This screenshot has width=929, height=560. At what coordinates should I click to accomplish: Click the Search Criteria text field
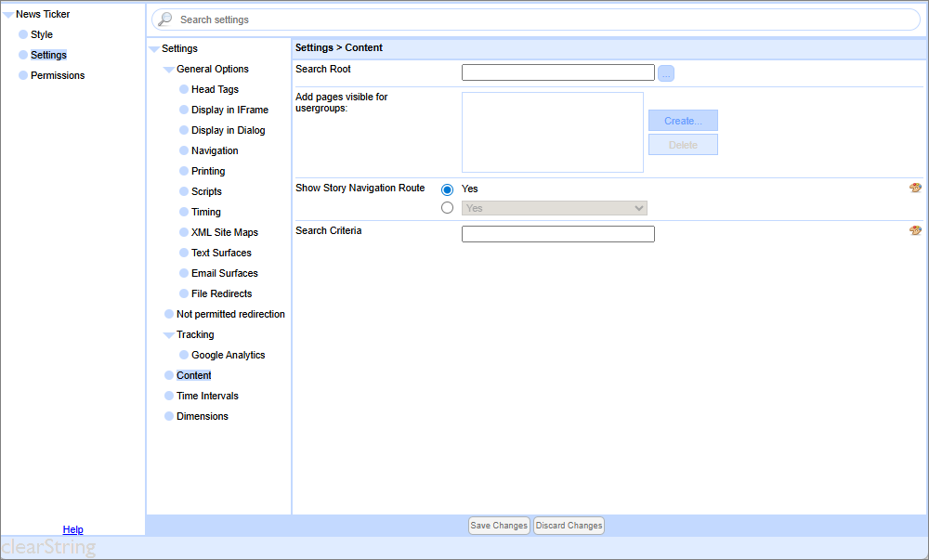tap(557, 234)
